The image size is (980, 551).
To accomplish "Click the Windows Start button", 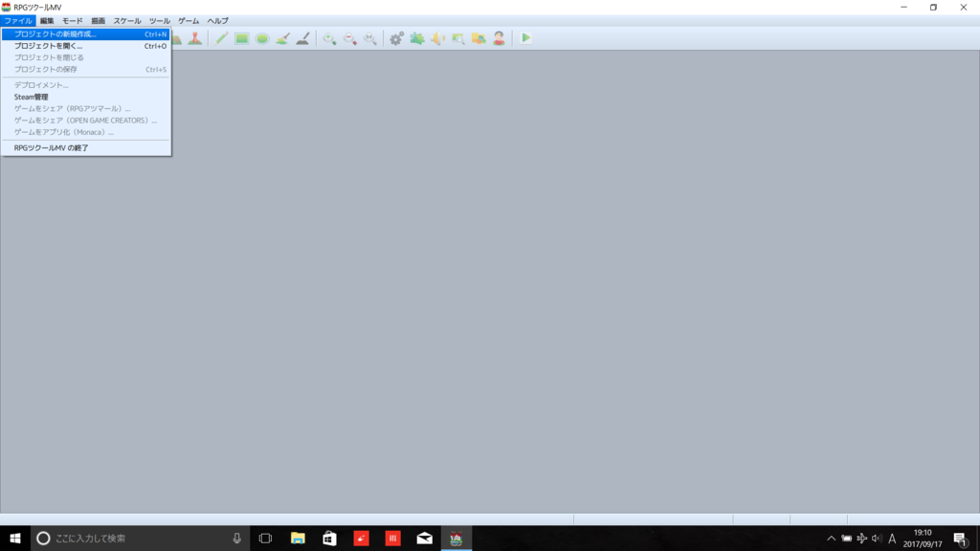I will click(x=15, y=538).
